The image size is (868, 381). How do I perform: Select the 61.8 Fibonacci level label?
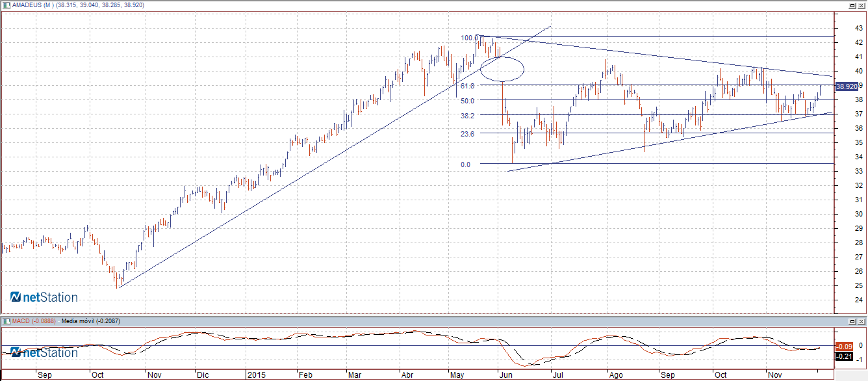point(467,86)
